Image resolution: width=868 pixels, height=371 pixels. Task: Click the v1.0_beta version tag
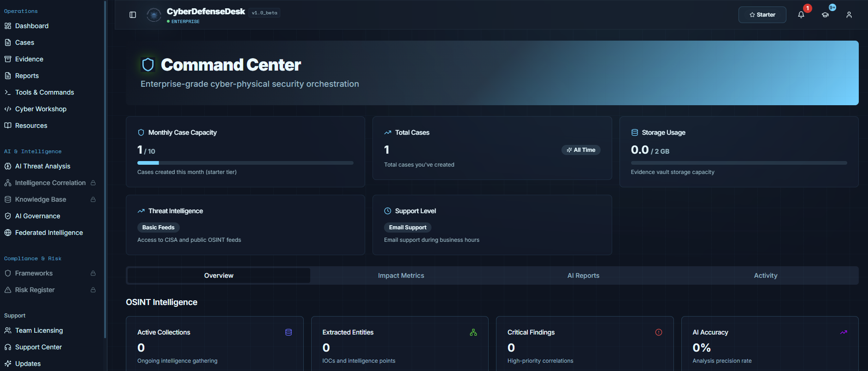[265, 13]
